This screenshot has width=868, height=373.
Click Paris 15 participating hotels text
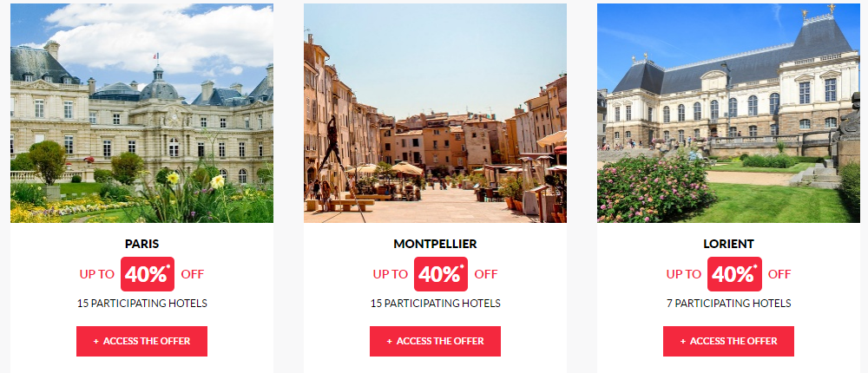pos(141,304)
